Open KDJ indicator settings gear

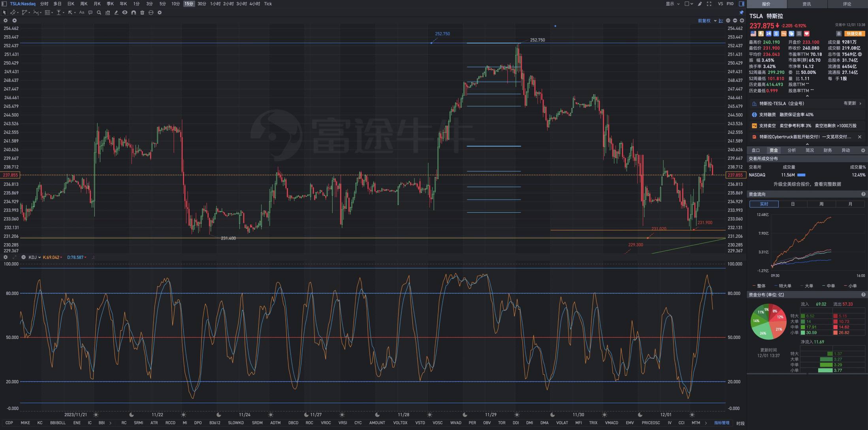click(x=6, y=257)
